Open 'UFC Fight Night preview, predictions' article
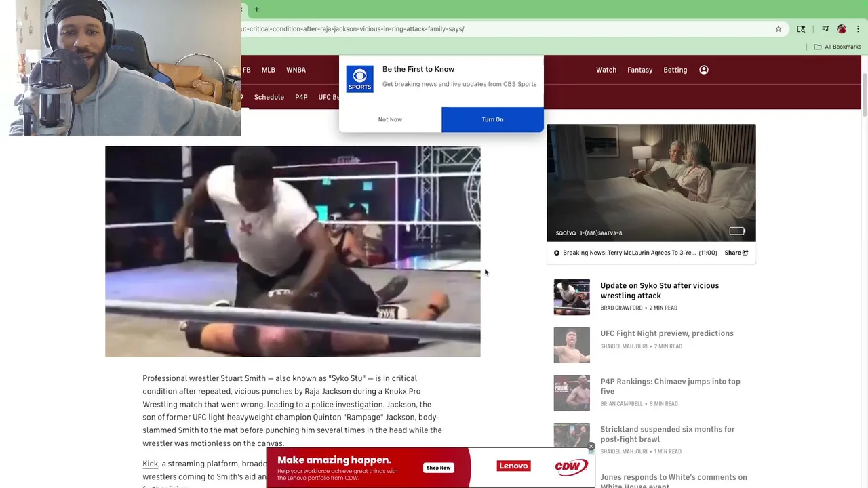Screen dimensions: 868x488 click(667, 333)
